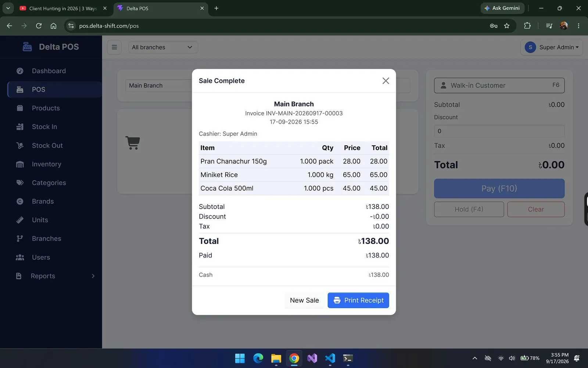
Task: Click the Delta POS logo
Action: tap(51, 47)
